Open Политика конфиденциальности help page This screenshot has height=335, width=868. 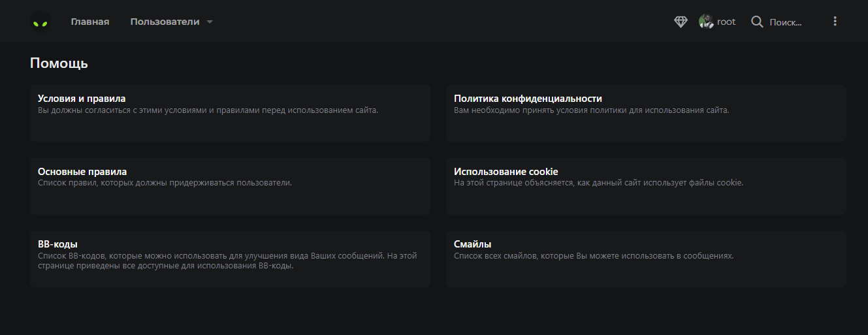528,99
